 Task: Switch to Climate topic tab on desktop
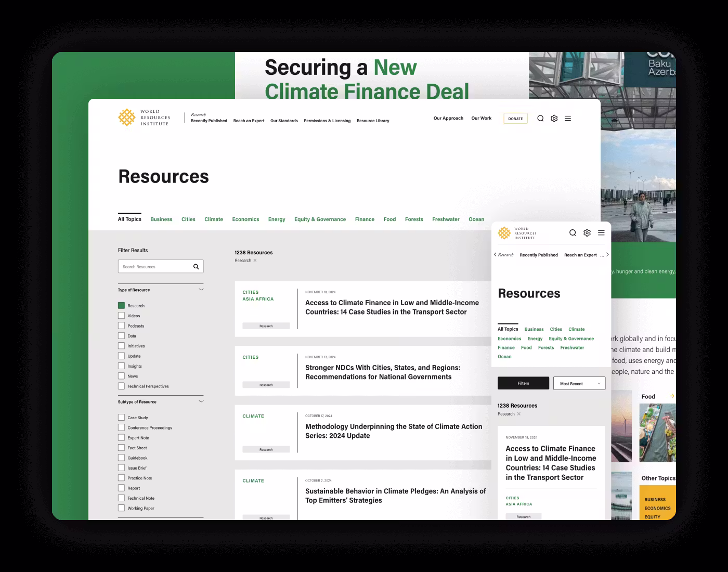click(214, 219)
